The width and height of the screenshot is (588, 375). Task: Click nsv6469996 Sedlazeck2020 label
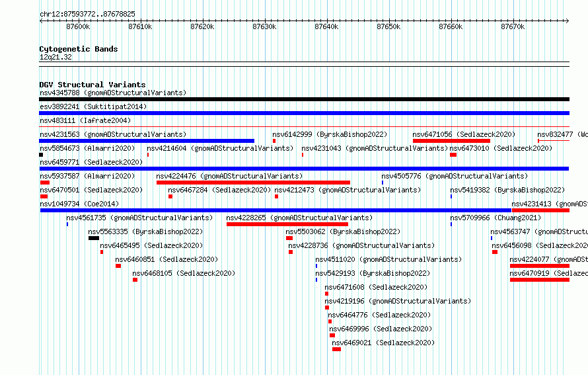point(381,329)
